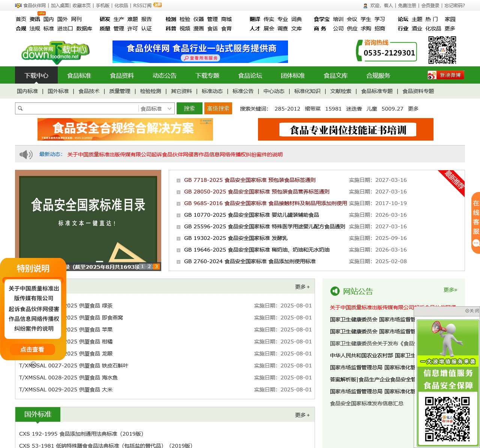This screenshot has height=448, width=480.
Task: Click the magnifier icon in the search bar
Action: tap(20, 108)
